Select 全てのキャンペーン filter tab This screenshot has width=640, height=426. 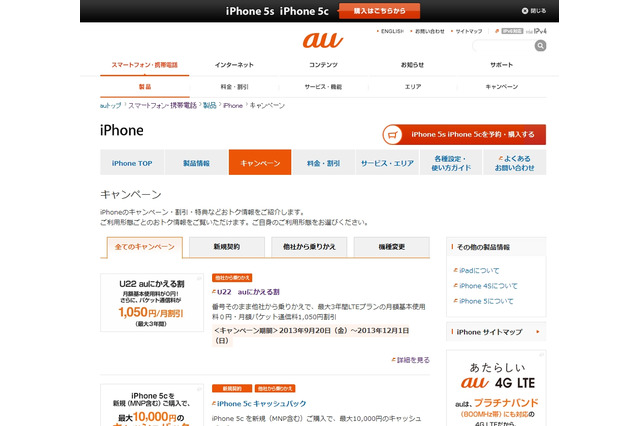pos(144,247)
